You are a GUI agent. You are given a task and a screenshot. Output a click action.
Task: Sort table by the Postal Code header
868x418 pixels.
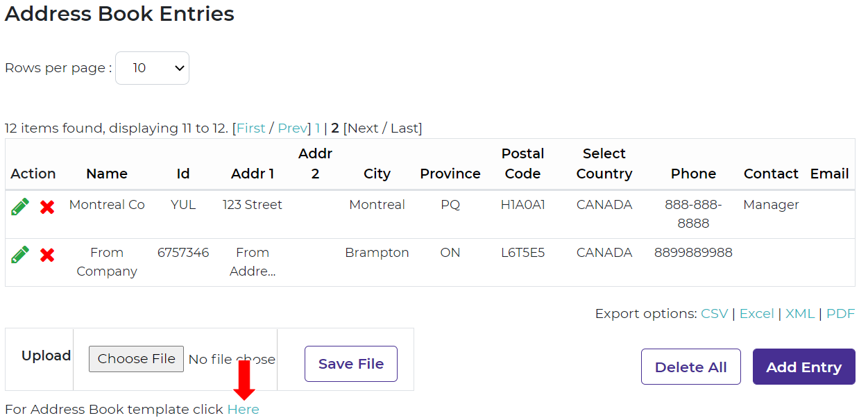pyautogui.click(x=522, y=164)
